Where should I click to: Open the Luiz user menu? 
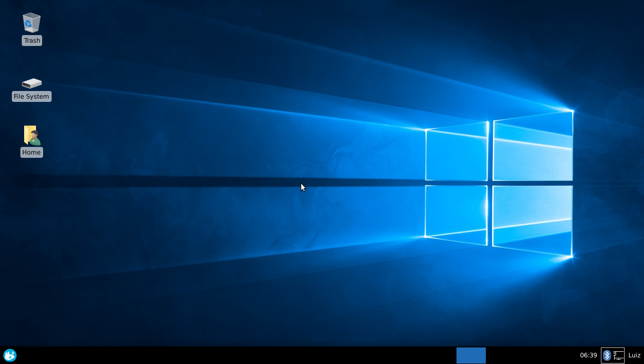pos(634,355)
